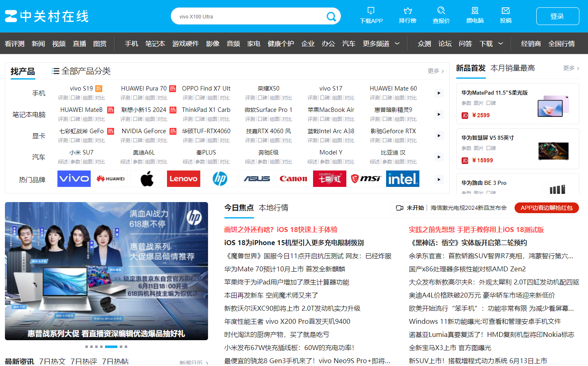This screenshot has height=366, width=588.
Task: Click the 登录 login button
Action: click(x=558, y=16)
